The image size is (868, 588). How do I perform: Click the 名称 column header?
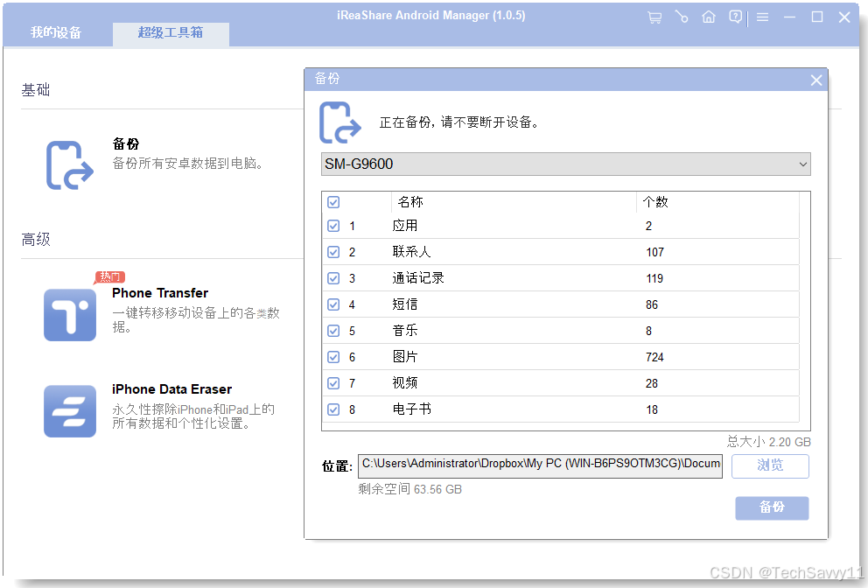410,202
